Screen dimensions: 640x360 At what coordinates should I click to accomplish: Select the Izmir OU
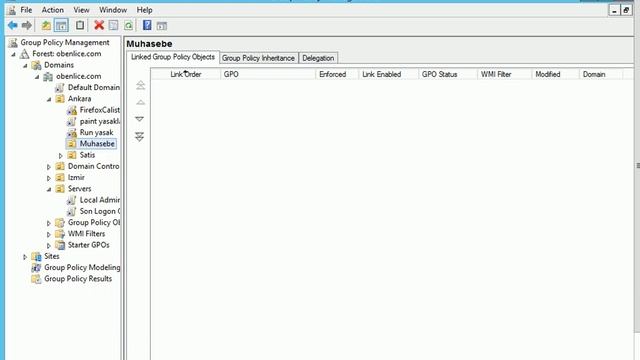(76, 178)
